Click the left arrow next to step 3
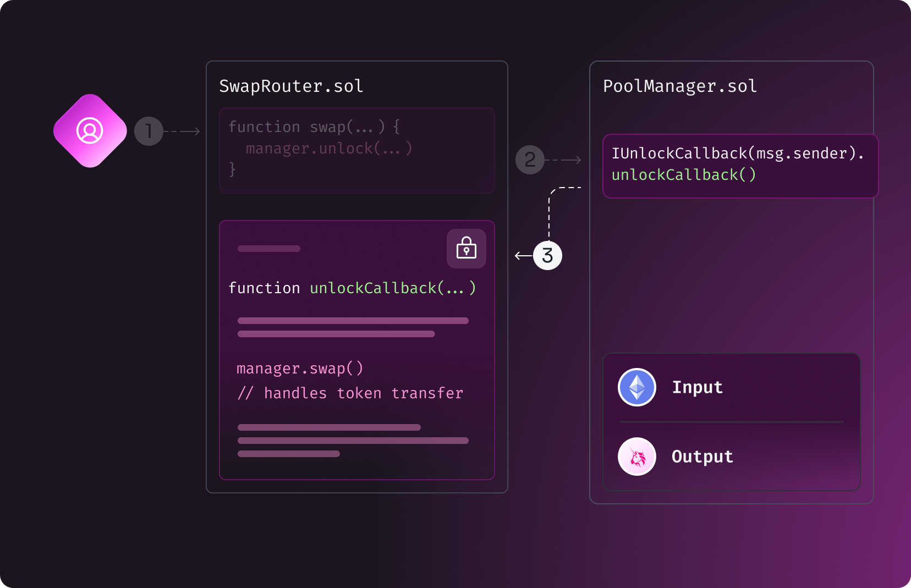This screenshot has width=911, height=588. coord(523,256)
